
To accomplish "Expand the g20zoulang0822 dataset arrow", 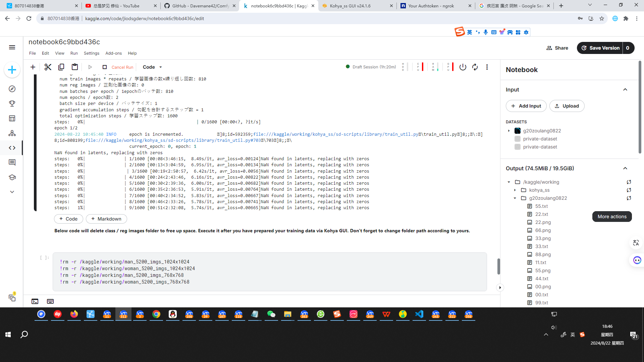I will pyautogui.click(x=509, y=131).
